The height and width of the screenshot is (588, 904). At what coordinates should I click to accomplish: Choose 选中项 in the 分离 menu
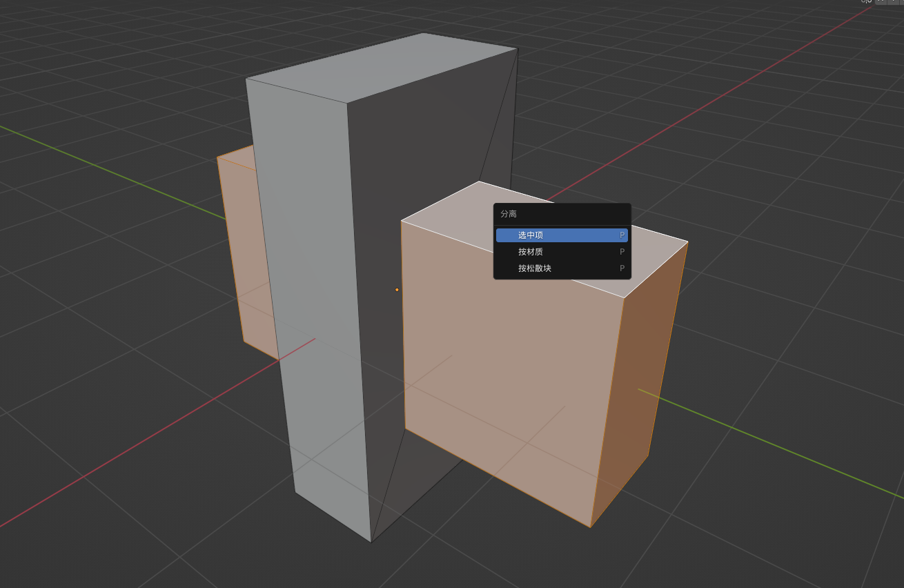562,235
